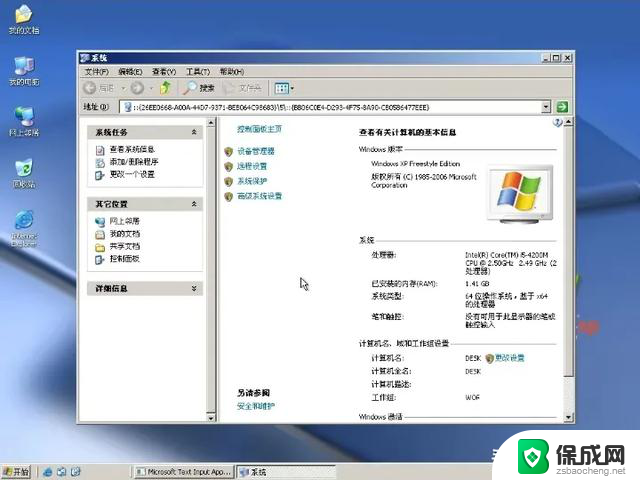Image resolution: width=640 pixels, height=480 pixels.
Task: Open the 我的文档 desktop icon
Action: pos(24,20)
